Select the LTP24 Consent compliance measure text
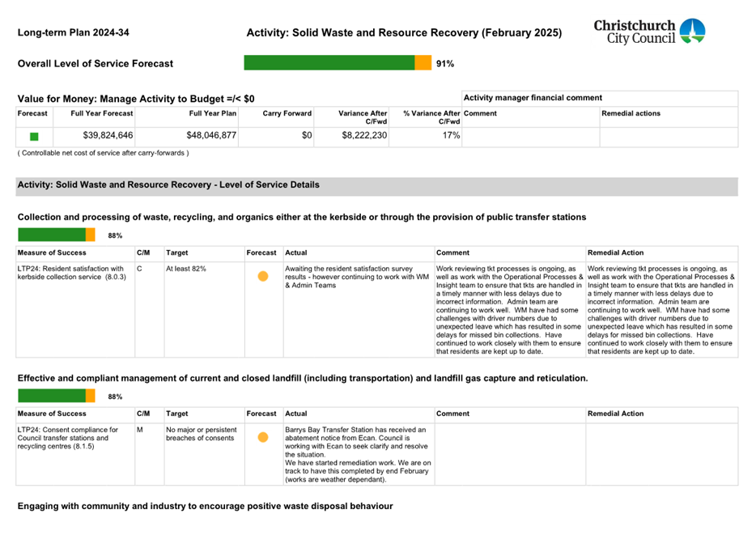The height and width of the screenshot is (535, 756). pyautogui.click(x=69, y=438)
